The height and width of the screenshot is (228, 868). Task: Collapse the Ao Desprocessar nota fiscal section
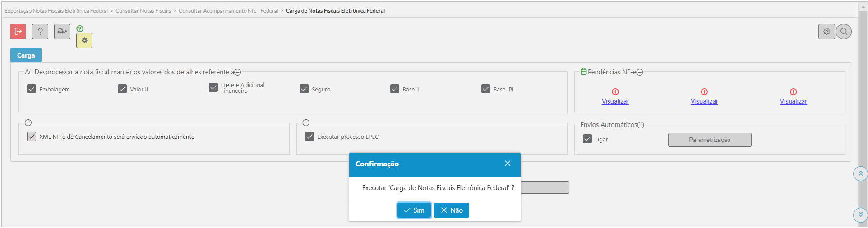[238, 72]
